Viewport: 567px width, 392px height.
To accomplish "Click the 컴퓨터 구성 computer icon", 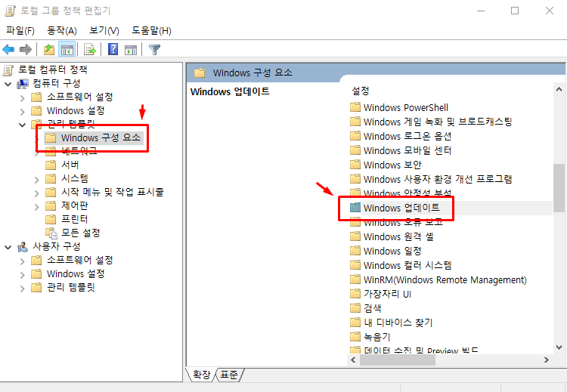I will coord(23,84).
